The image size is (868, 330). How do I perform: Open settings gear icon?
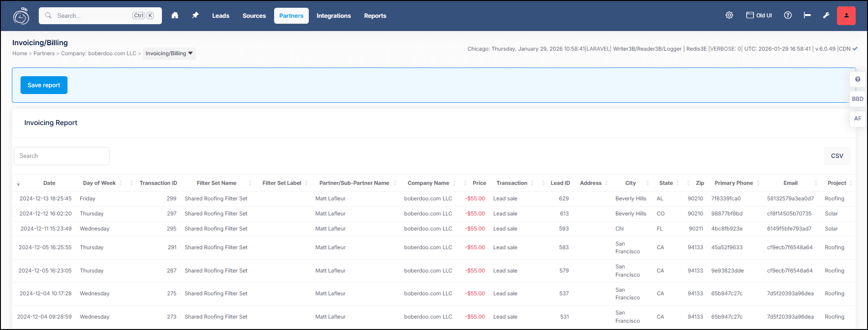729,16
